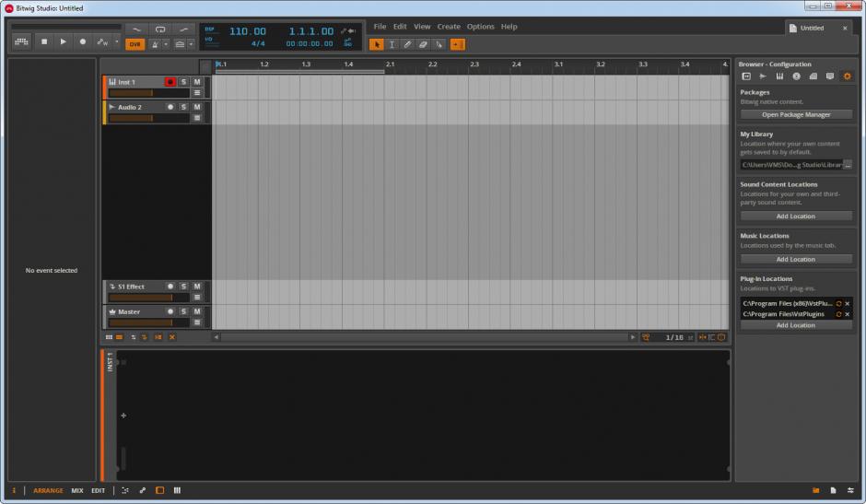Adjust the Inst 1 volume slider
Screen dimensions: 866x504
(149, 93)
